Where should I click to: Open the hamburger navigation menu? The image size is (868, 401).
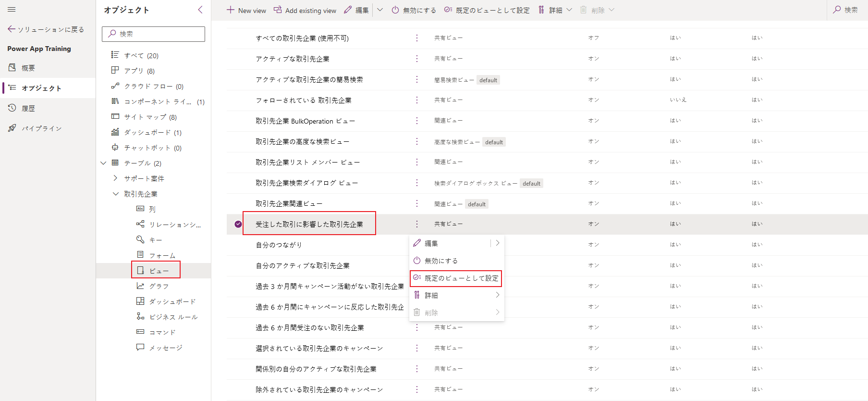point(12,9)
